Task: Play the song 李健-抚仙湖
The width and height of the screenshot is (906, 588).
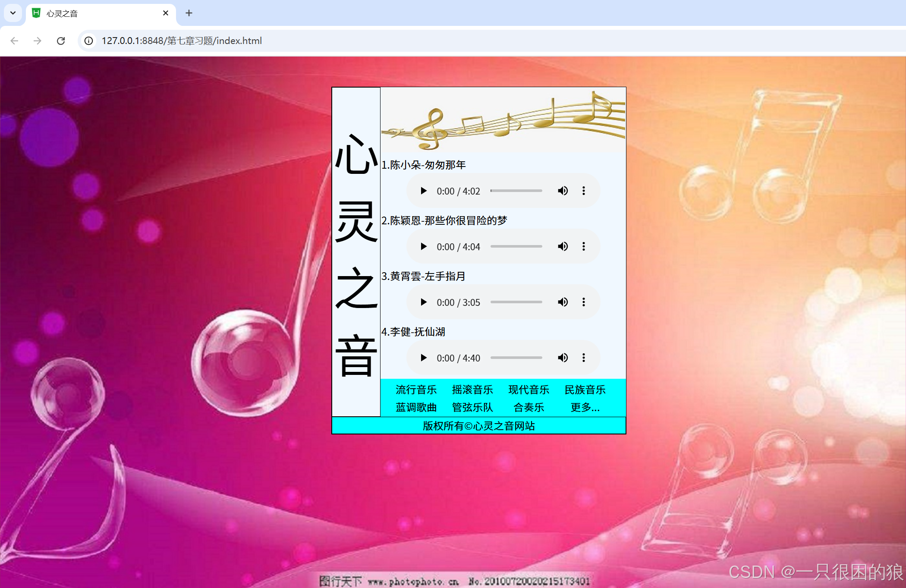Action: [423, 358]
